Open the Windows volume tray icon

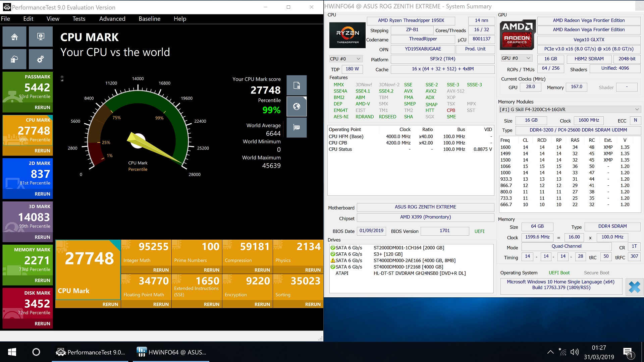coord(575,352)
